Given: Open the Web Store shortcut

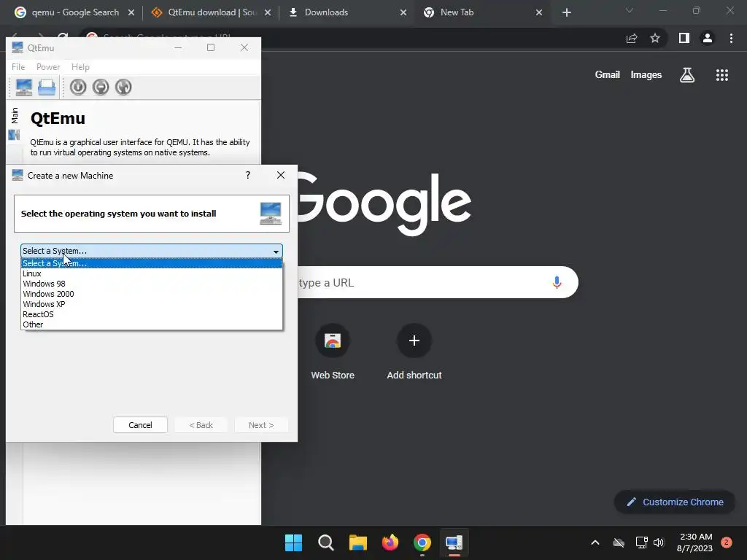Looking at the screenshot, I should 333,352.
